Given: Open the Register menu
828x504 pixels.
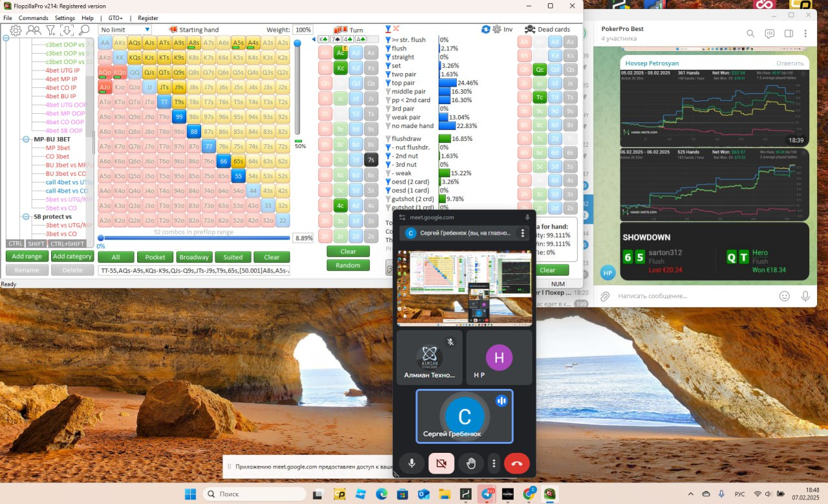Looking at the screenshot, I should tap(148, 18).
